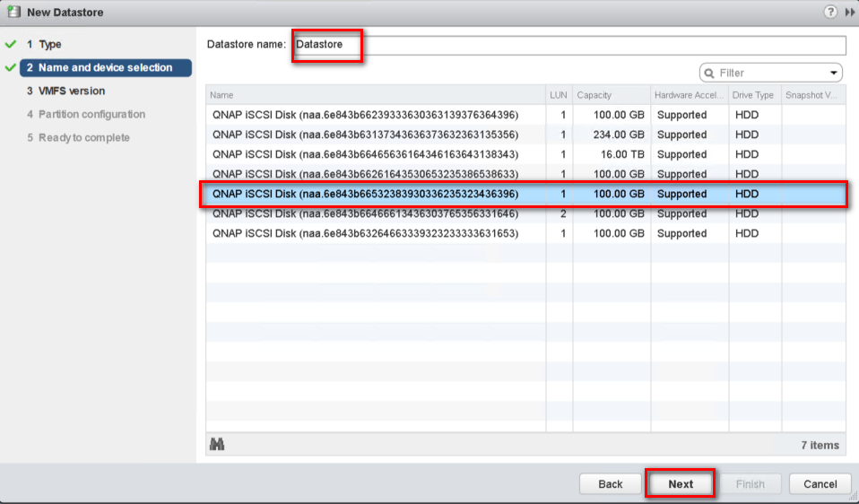Select the 16.00 TB QNAP disk row
The width and height of the screenshot is (859, 504).
[x=525, y=154]
